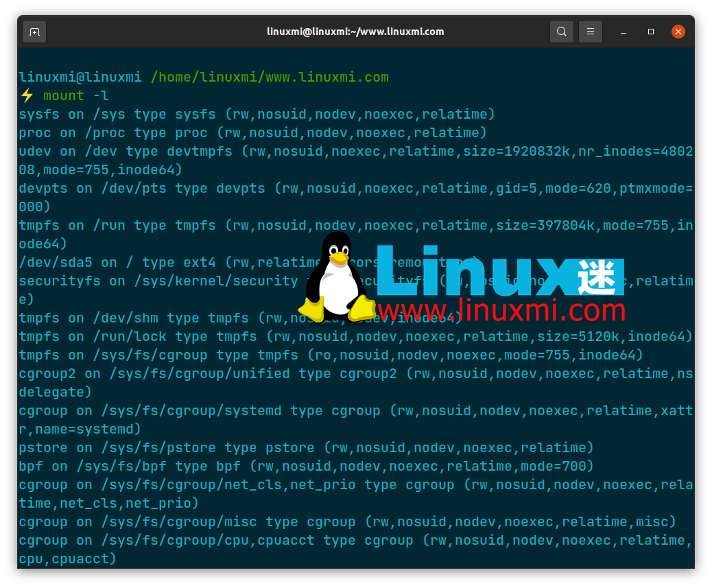Open a new terminal tab
The image size is (712, 588).
[34, 32]
